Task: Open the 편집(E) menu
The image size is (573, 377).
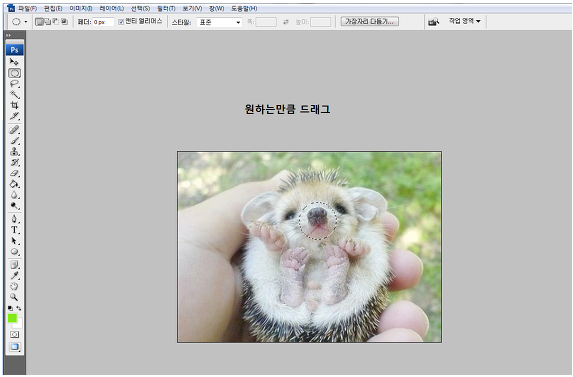Action: point(53,8)
